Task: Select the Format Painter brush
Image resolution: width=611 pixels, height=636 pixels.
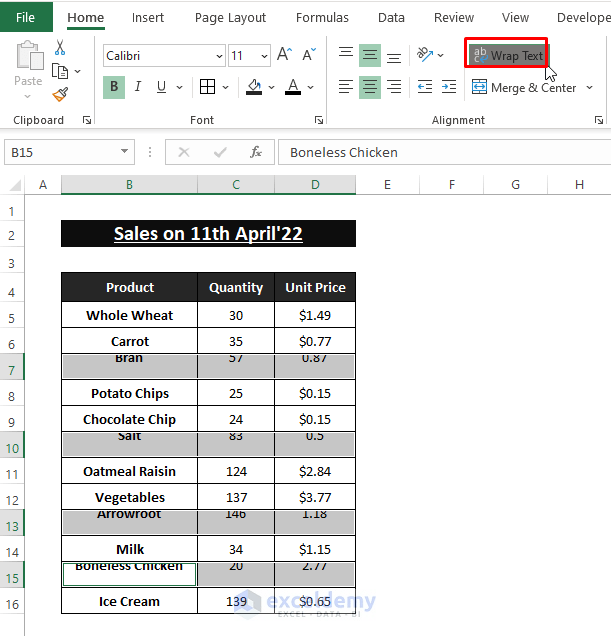Action: pyautogui.click(x=60, y=95)
